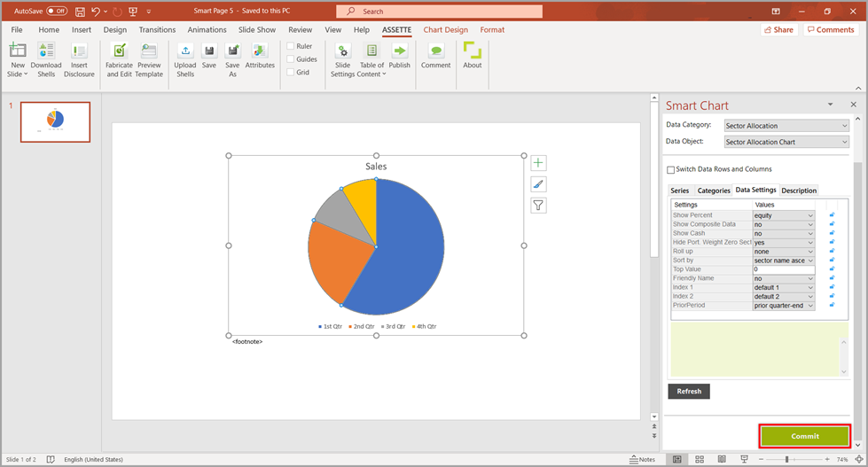
Task: Click the Top Value input field
Action: point(784,269)
